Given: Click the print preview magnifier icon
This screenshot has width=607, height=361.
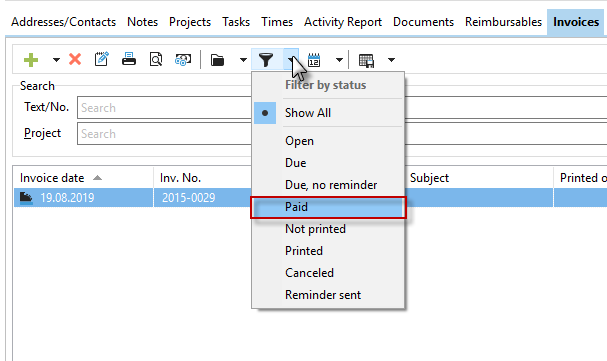Looking at the screenshot, I should tap(156, 60).
